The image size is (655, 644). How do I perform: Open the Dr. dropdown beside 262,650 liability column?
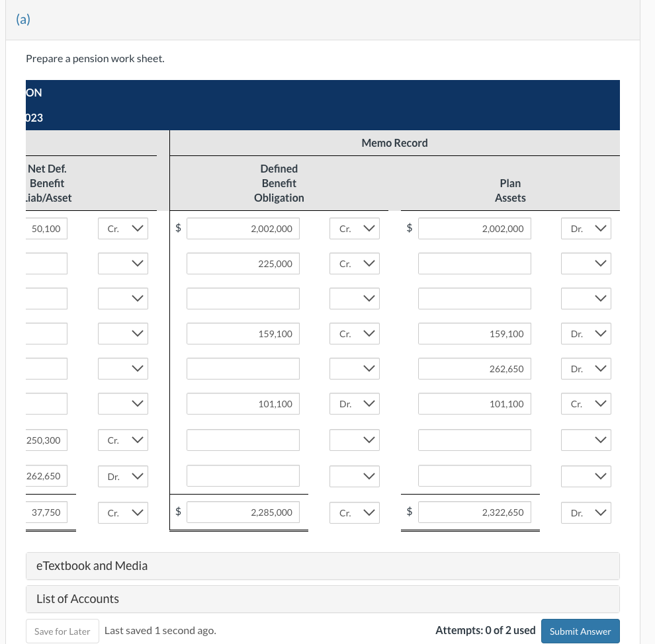[x=123, y=476]
